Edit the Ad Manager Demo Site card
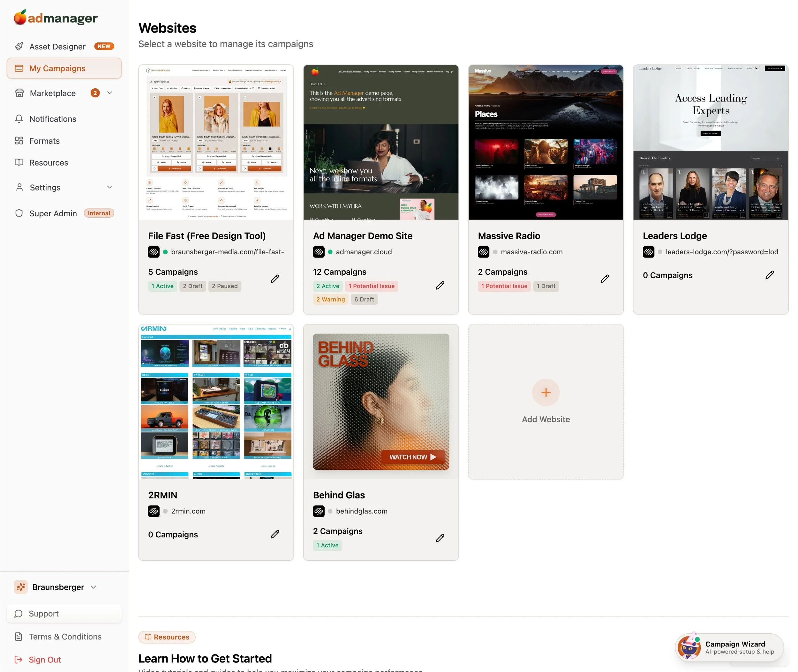Screen dimensions: 798x672 click(x=440, y=285)
